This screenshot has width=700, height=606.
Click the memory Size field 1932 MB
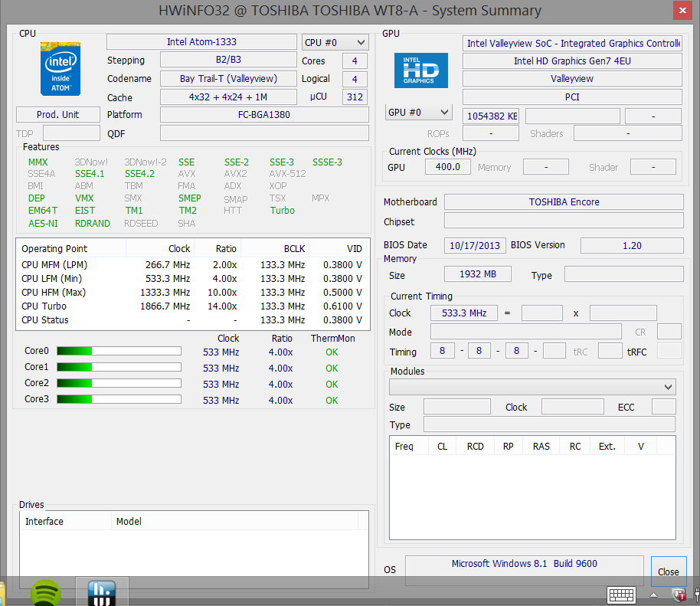pos(478,274)
